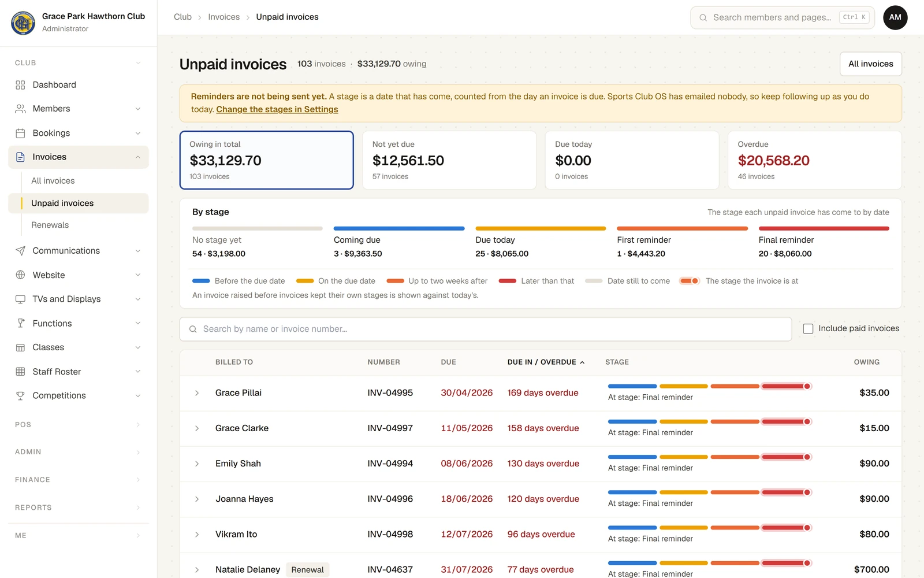Follow the Change the stages in Settings link
Screen dimensions: 924x578
coord(277,109)
